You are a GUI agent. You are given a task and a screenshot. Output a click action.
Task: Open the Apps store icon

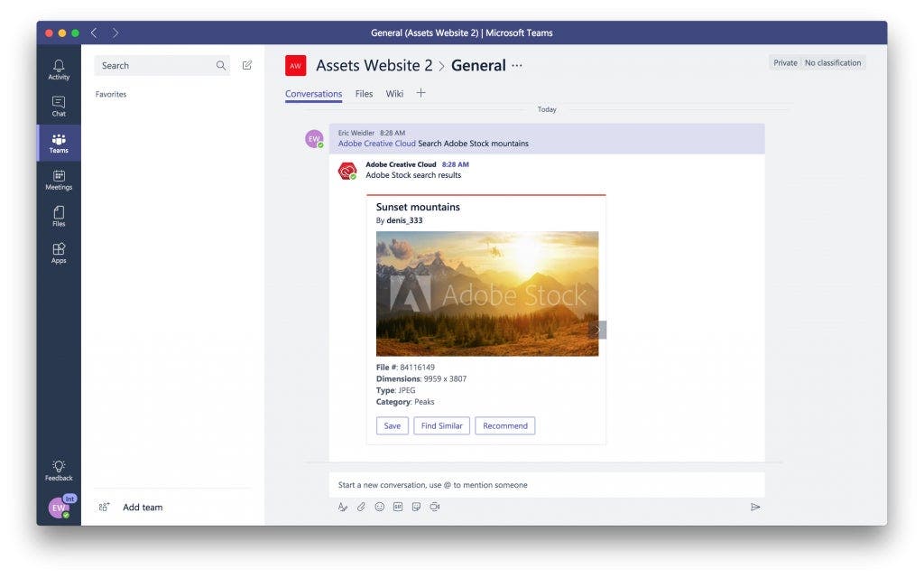(59, 253)
